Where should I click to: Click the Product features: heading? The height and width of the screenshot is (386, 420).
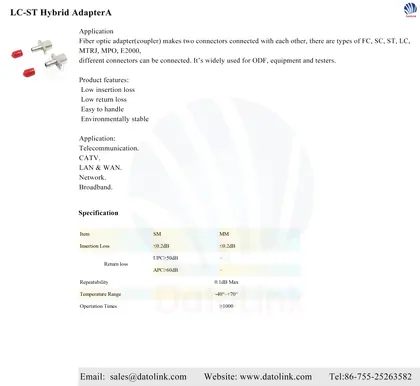pos(104,80)
